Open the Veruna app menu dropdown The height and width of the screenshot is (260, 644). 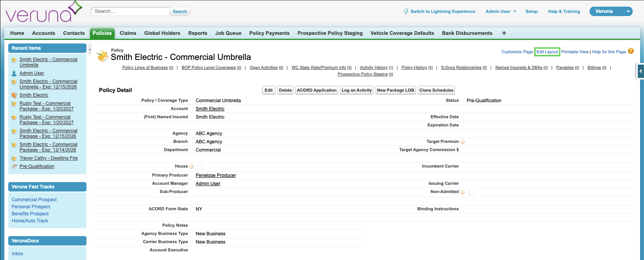pos(611,11)
